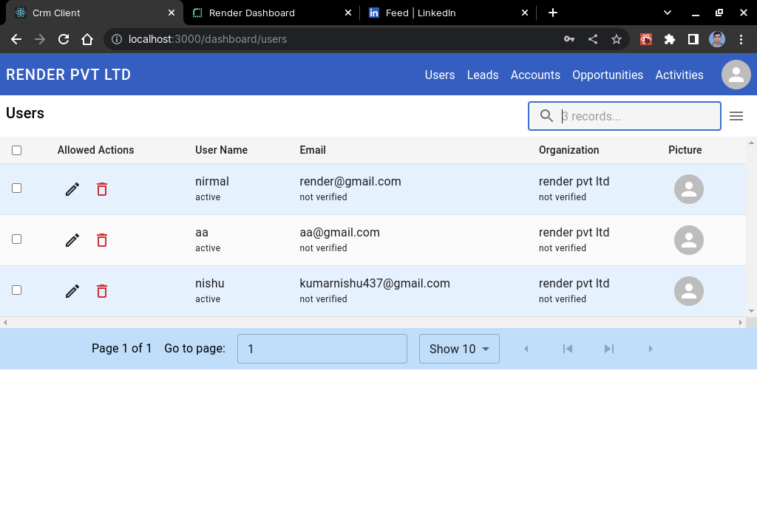Open a new browser tab
Viewport: 757px width, 532px height.
point(553,13)
